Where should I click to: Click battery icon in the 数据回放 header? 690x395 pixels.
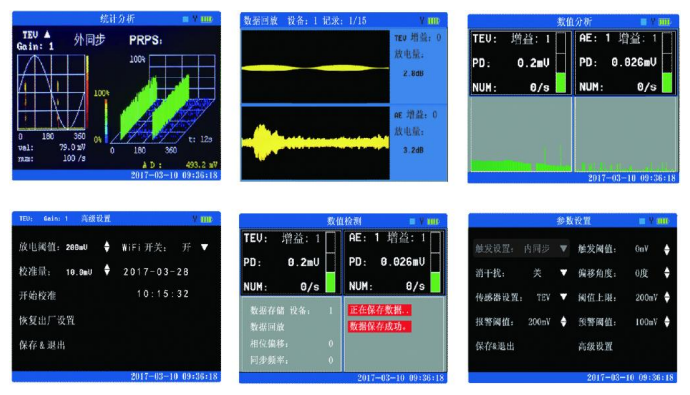pos(433,21)
